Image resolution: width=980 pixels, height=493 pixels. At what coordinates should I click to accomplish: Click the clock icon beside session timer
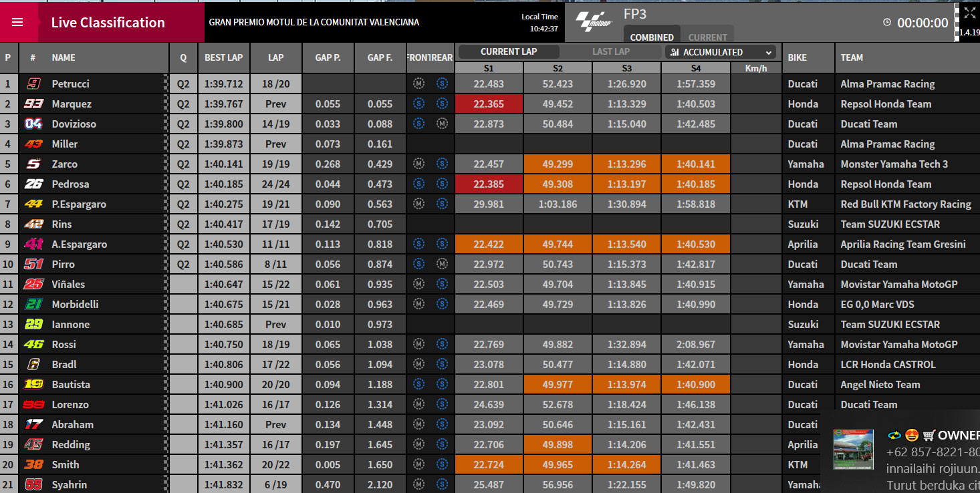pyautogui.click(x=887, y=22)
